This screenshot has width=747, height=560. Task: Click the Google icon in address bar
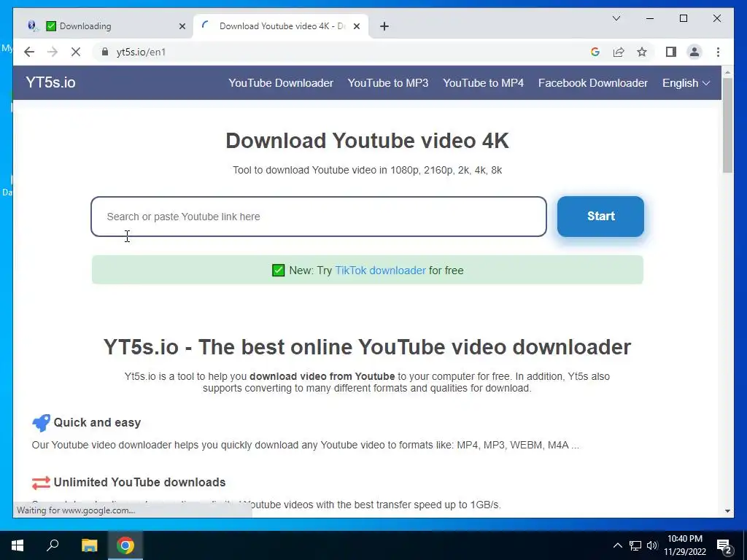point(595,52)
